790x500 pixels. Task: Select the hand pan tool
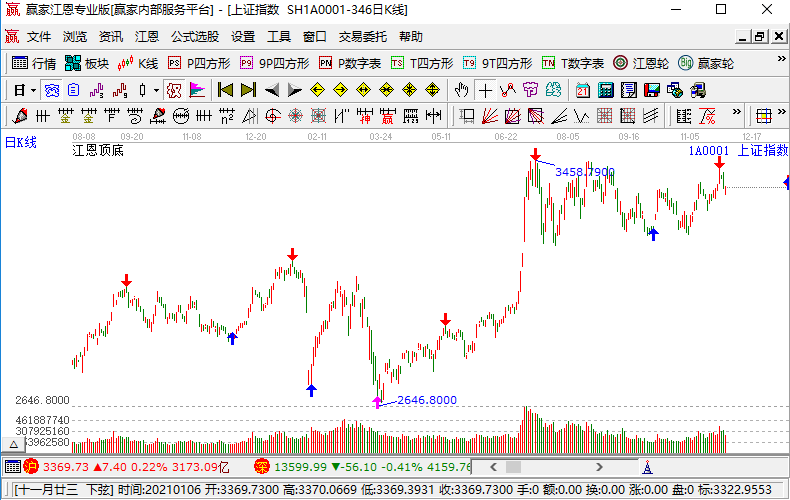pyautogui.click(x=461, y=89)
